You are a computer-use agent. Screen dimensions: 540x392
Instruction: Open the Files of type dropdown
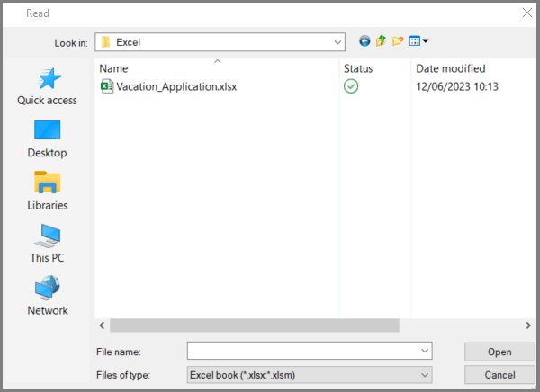pyautogui.click(x=424, y=374)
